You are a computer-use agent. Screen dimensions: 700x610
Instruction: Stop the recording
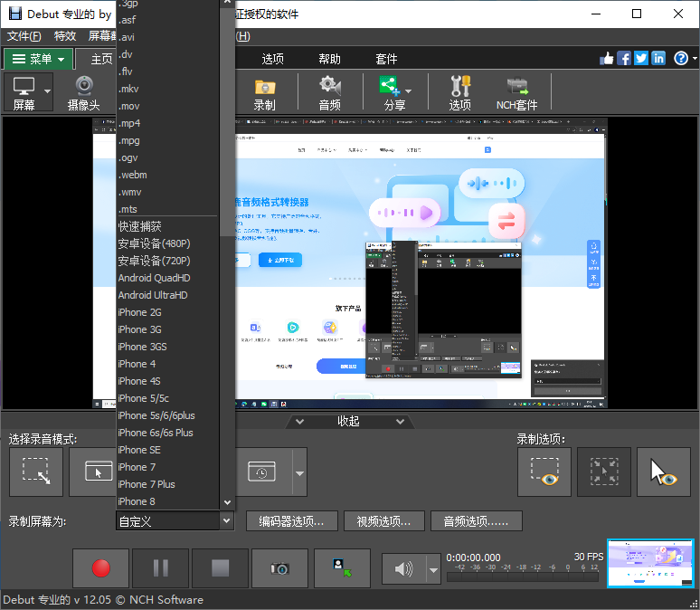point(220,568)
